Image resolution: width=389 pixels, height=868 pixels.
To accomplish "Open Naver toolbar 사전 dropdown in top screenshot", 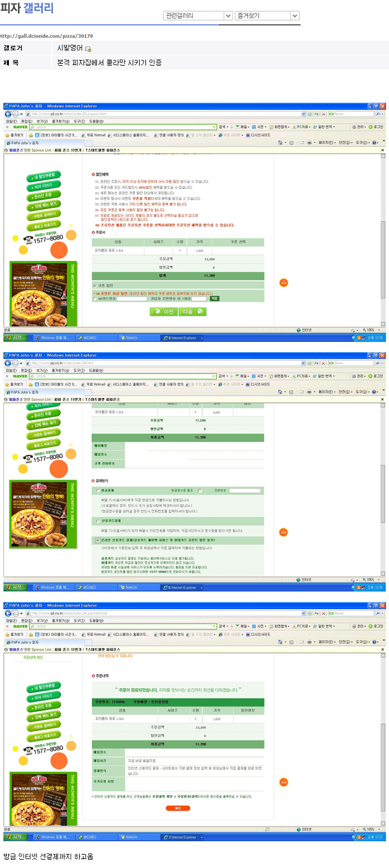I will [259, 127].
